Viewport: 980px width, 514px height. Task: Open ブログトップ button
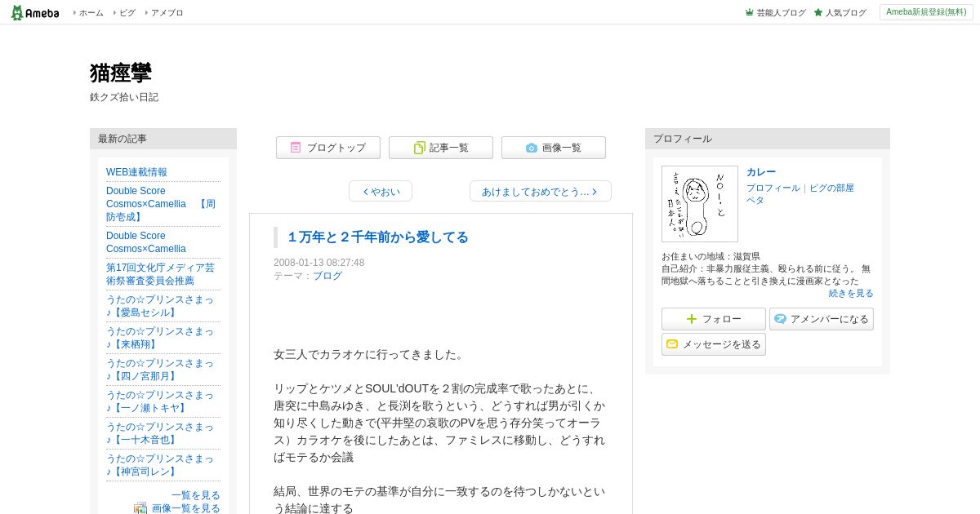(328, 148)
